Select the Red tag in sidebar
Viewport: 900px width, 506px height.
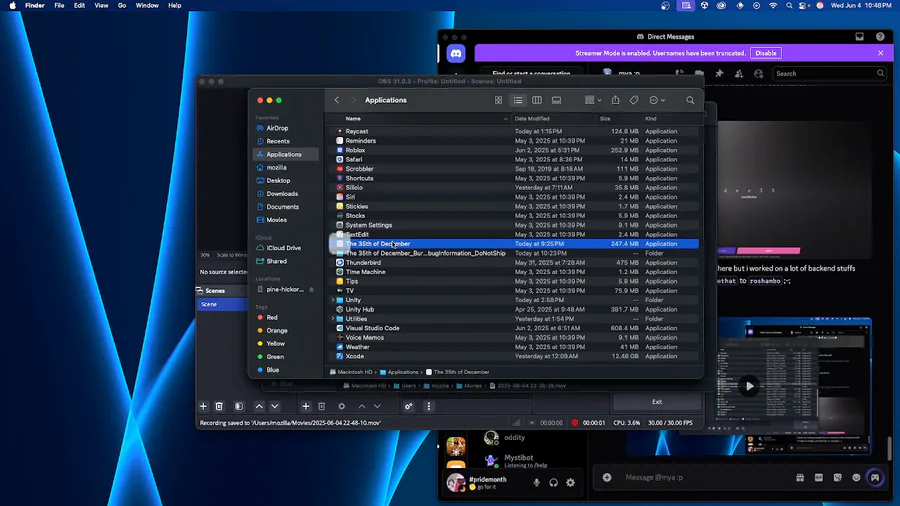click(271, 317)
